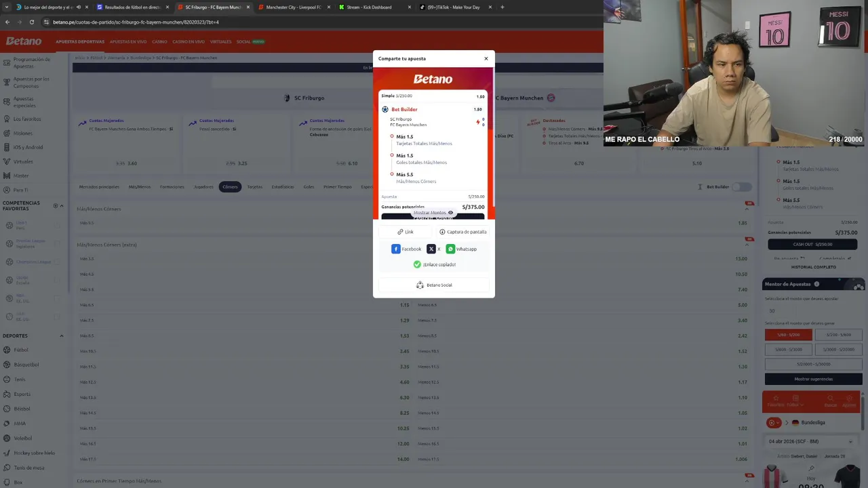Toggle the Bet Builder switch
Screen dimensions: 868x488
pos(741,187)
